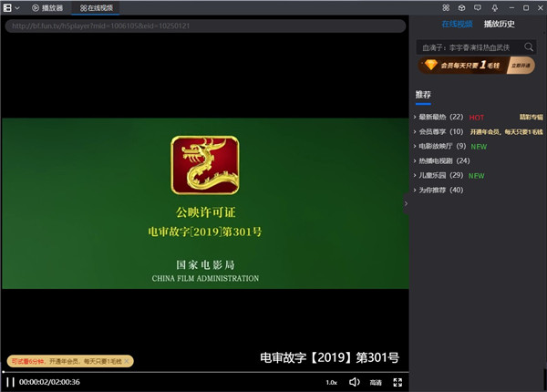This screenshot has height=392, width=547.
Task: Collapse the right sidebar panel
Action: (407, 204)
